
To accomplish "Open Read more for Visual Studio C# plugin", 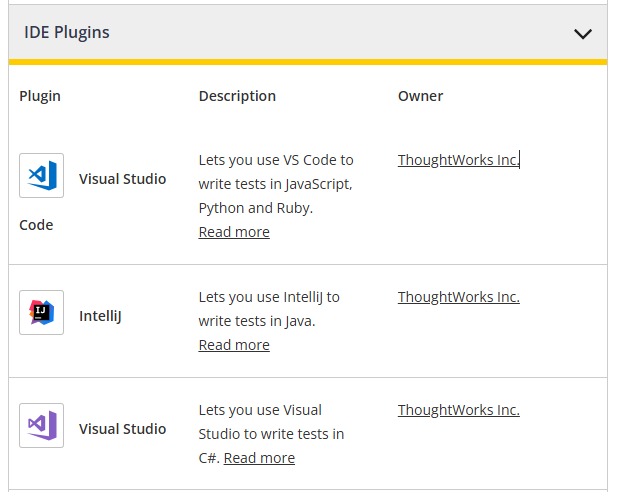I will pyautogui.click(x=259, y=458).
